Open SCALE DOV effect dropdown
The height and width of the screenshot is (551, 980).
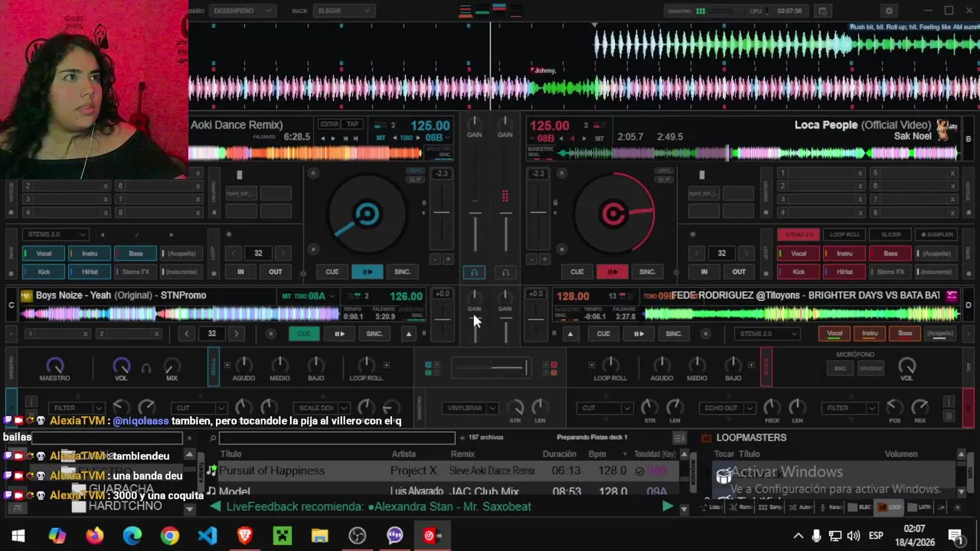point(322,408)
